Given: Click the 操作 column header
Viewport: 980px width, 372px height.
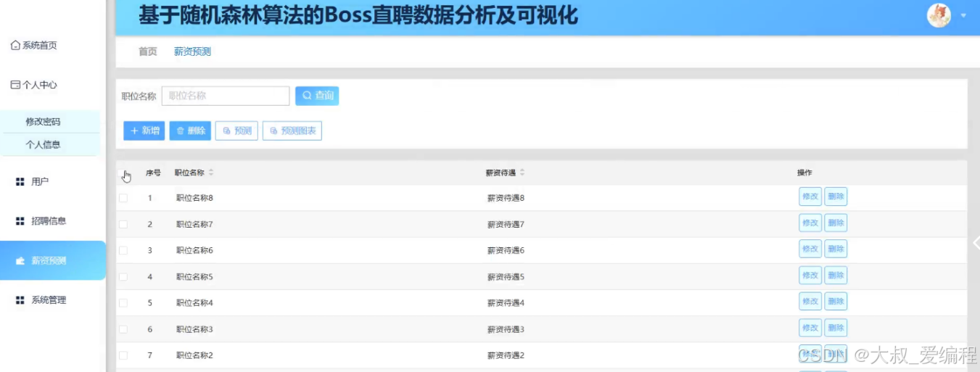Looking at the screenshot, I should [x=804, y=173].
